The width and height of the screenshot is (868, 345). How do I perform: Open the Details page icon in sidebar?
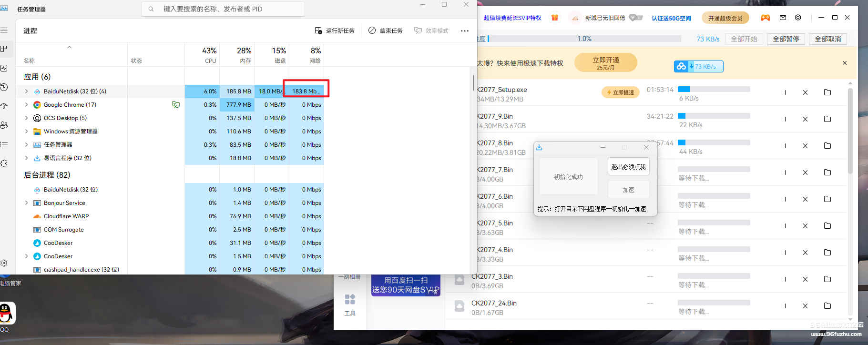[x=4, y=144]
